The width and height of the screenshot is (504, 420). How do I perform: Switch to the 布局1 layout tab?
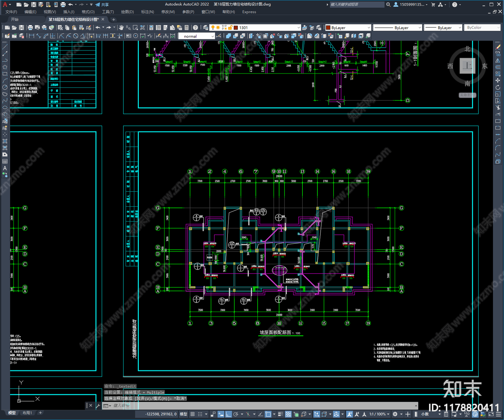27,413
